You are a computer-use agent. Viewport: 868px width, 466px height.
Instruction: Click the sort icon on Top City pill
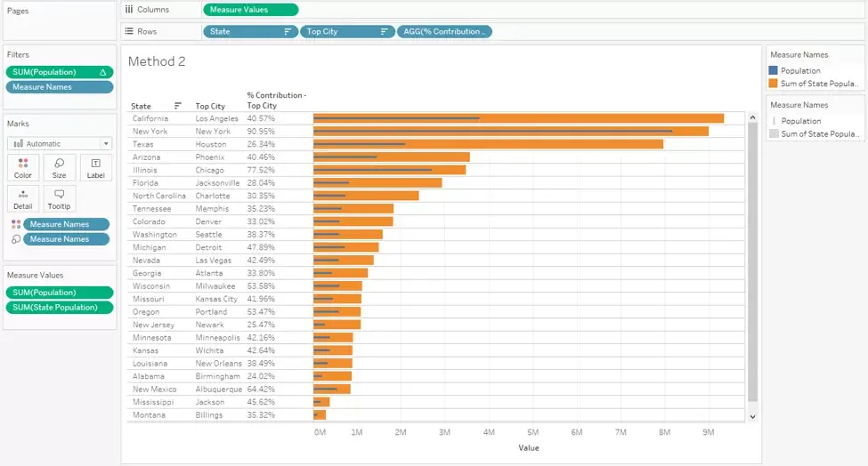pyautogui.click(x=385, y=31)
